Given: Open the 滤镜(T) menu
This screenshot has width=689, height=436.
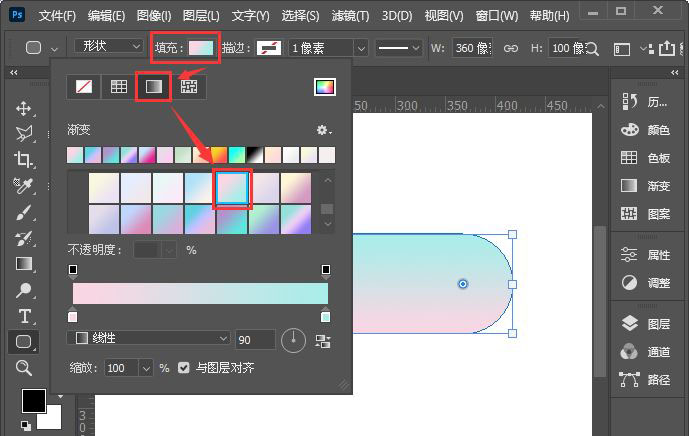Looking at the screenshot, I should (x=351, y=16).
